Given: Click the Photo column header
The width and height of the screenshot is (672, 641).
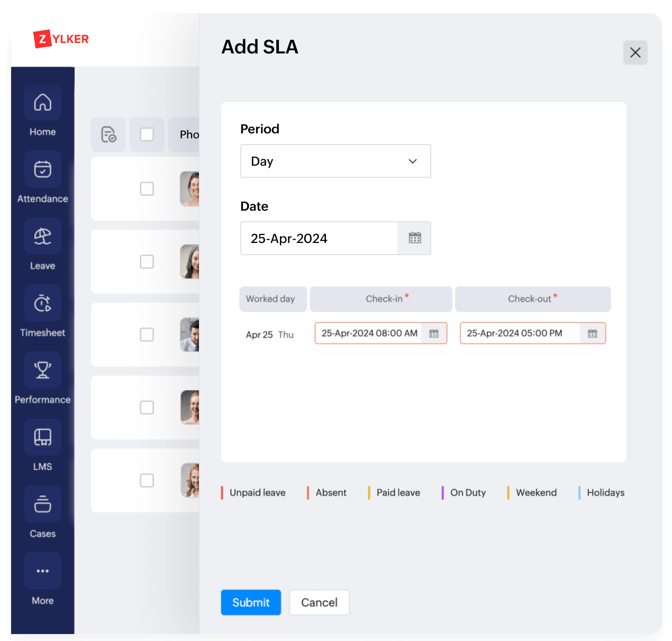Looking at the screenshot, I should tap(184, 134).
